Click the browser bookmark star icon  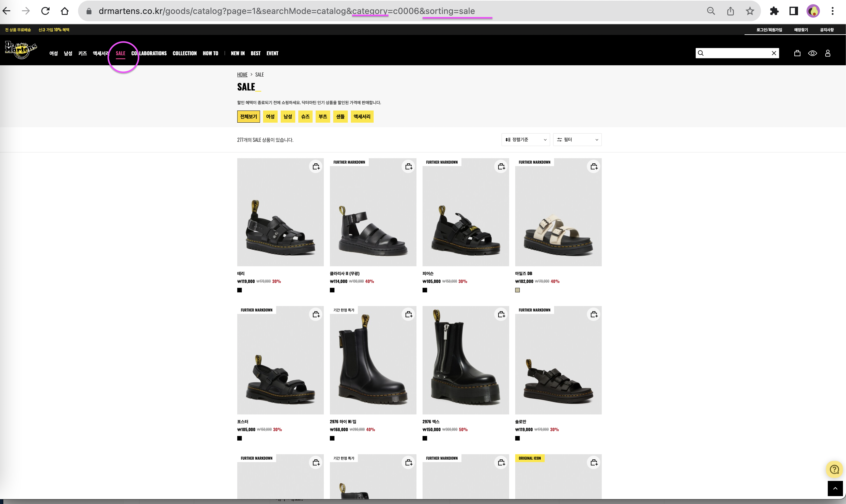tap(750, 11)
